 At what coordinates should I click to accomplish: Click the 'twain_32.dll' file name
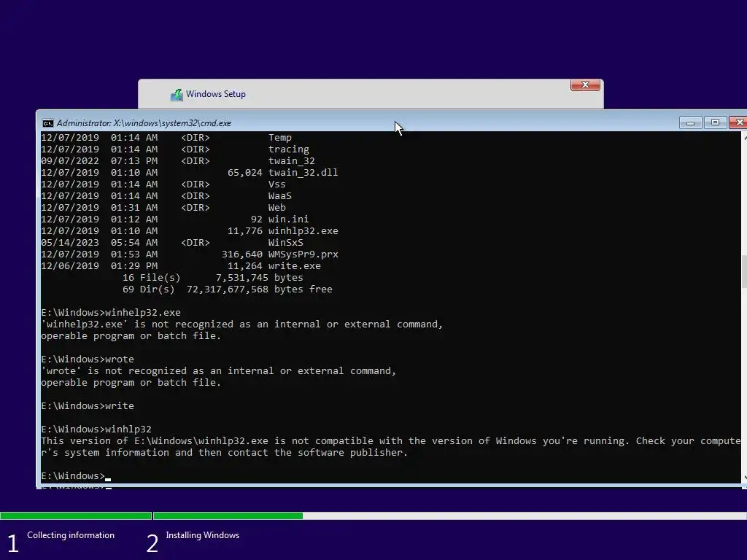[x=303, y=173]
